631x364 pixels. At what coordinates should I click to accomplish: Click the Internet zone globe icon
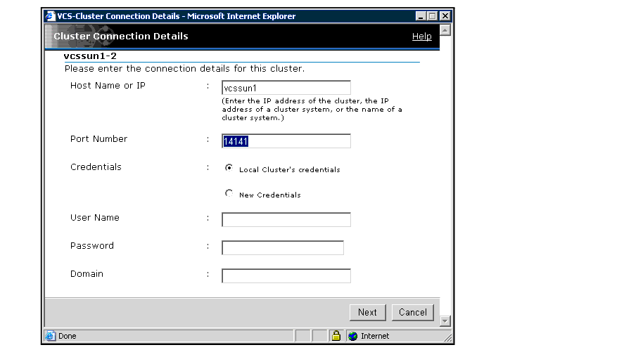353,336
